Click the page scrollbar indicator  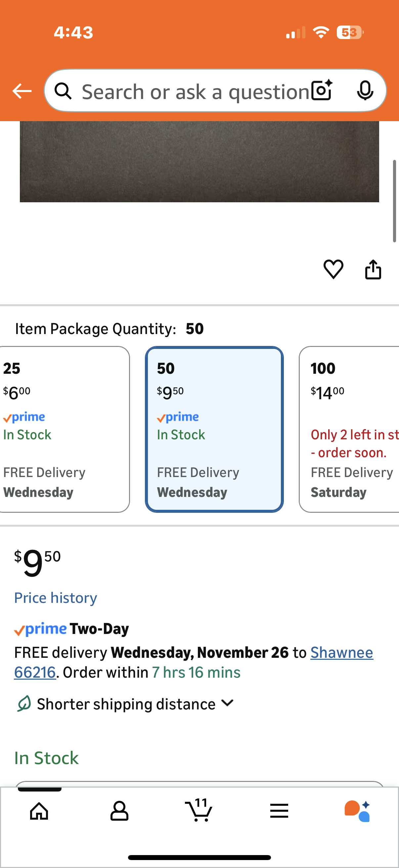click(x=394, y=201)
